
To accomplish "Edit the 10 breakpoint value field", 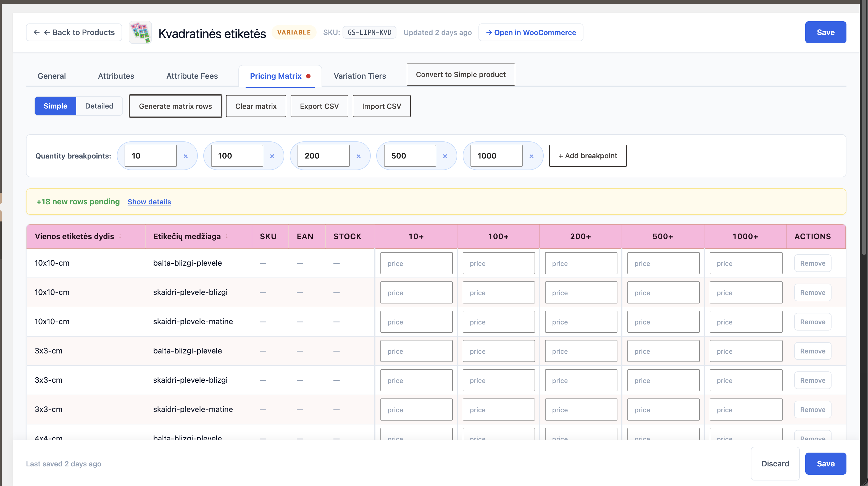I will point(151,155).
